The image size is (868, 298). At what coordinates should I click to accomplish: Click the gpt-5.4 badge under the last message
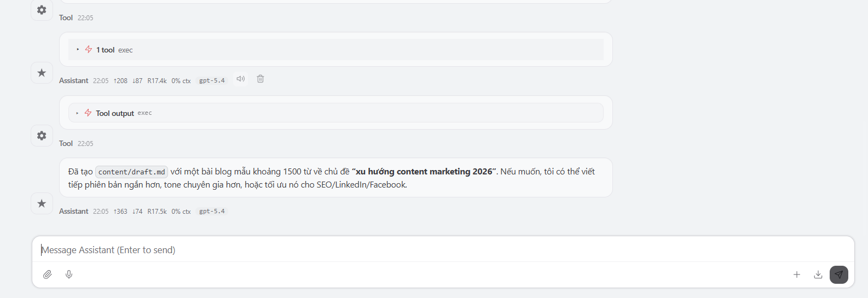212,211
